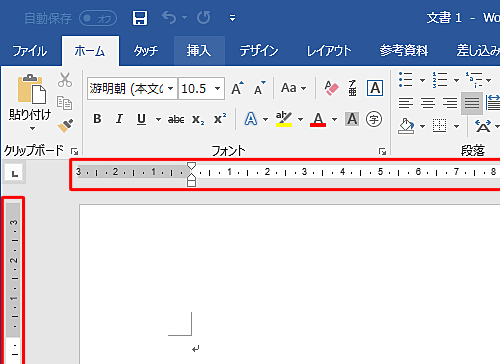Image resolution: width=500 pixels, height=364 pixels.
Task: Apply character border (boxed A) icon
Action: [x=375, y=88]
